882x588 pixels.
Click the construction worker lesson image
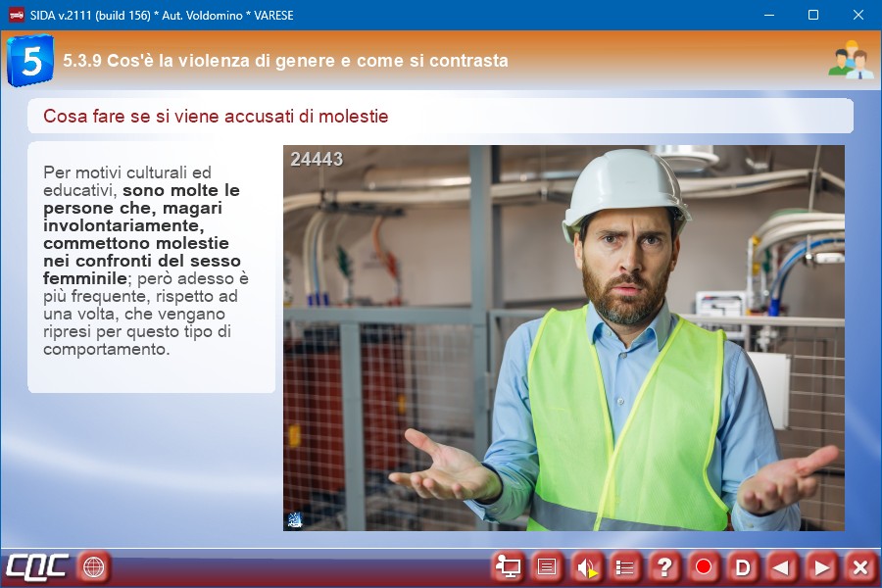563,338
